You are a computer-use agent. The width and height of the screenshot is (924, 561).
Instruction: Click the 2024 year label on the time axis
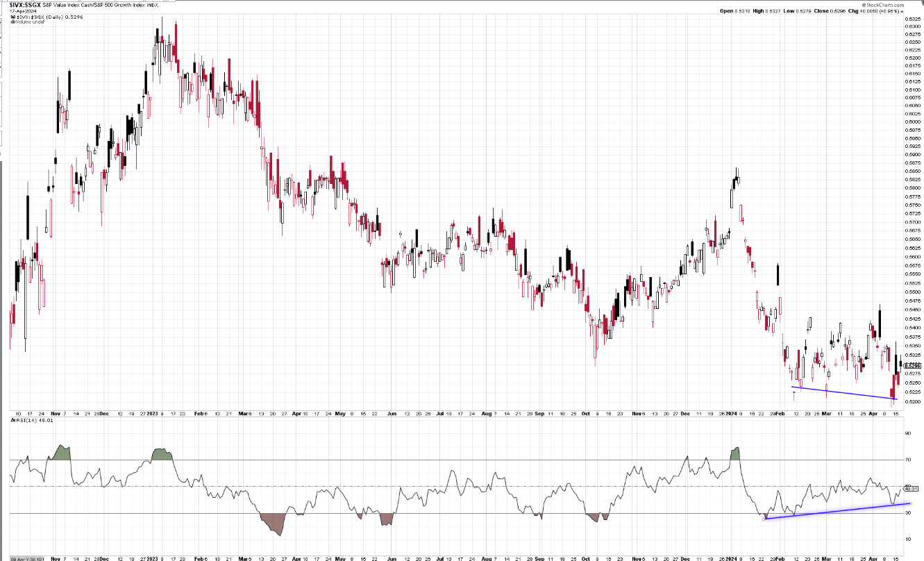point(730,412)
